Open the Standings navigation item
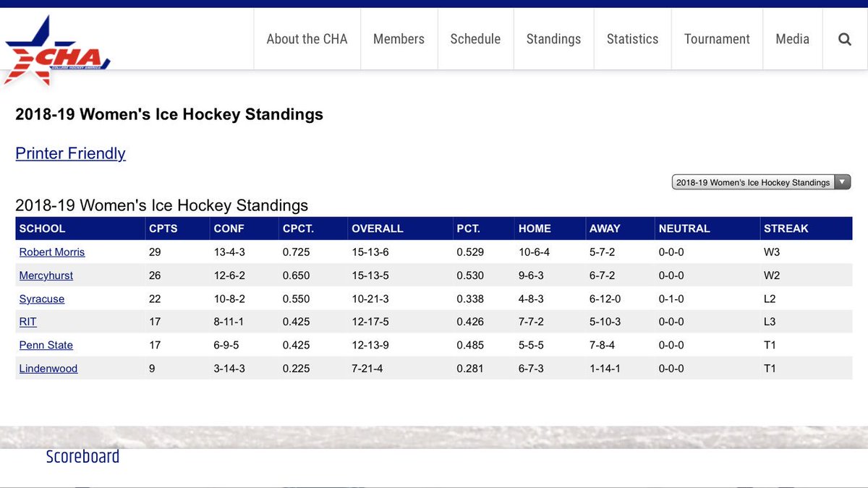Viewport: 868px width, 488px height. tap(553, 39)
